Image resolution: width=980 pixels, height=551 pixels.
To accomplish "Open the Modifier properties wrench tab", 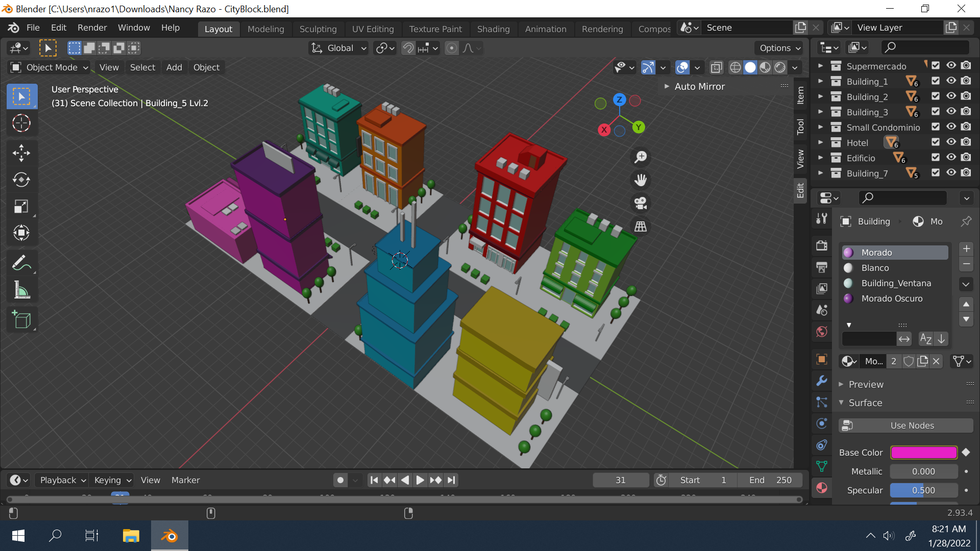I will [822, 381].
